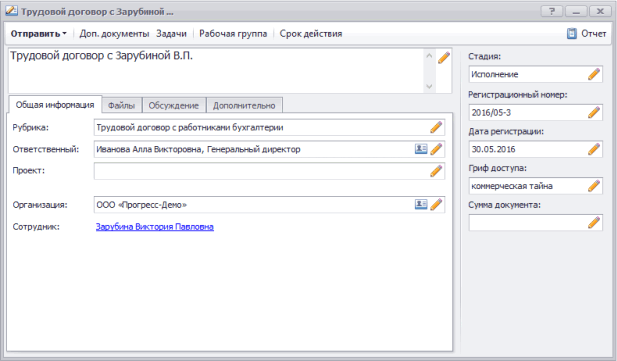Open Задачи in the toolbar
This screenshot has height=361, width=617.
tap(171, 33)
